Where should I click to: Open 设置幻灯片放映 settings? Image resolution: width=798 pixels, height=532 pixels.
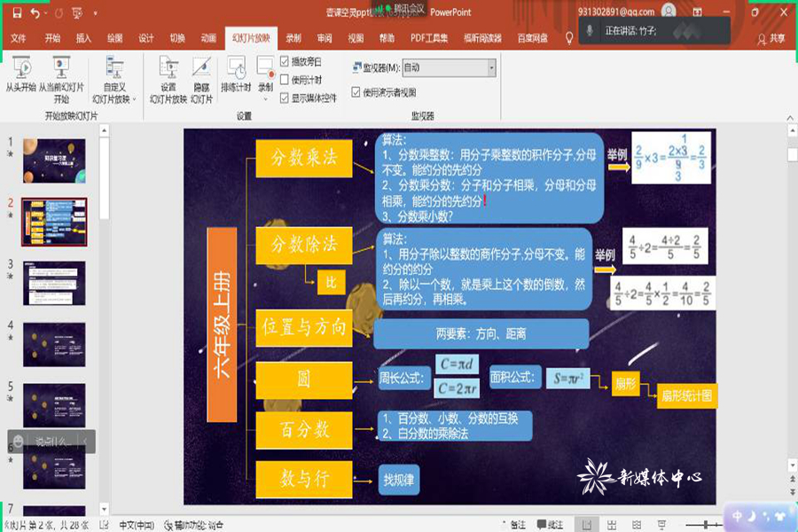click(168, 69)
